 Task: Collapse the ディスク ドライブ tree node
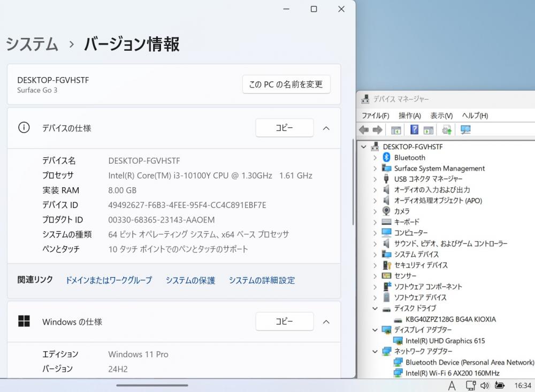click(x=375, y=309)
